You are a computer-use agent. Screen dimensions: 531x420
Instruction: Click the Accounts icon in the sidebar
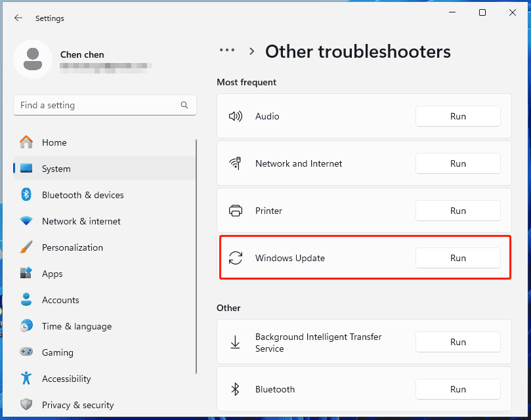26,300
